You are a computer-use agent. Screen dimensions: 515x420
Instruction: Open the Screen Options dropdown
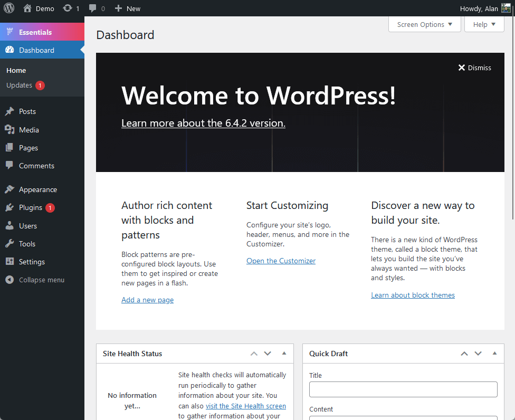[424, 24]
